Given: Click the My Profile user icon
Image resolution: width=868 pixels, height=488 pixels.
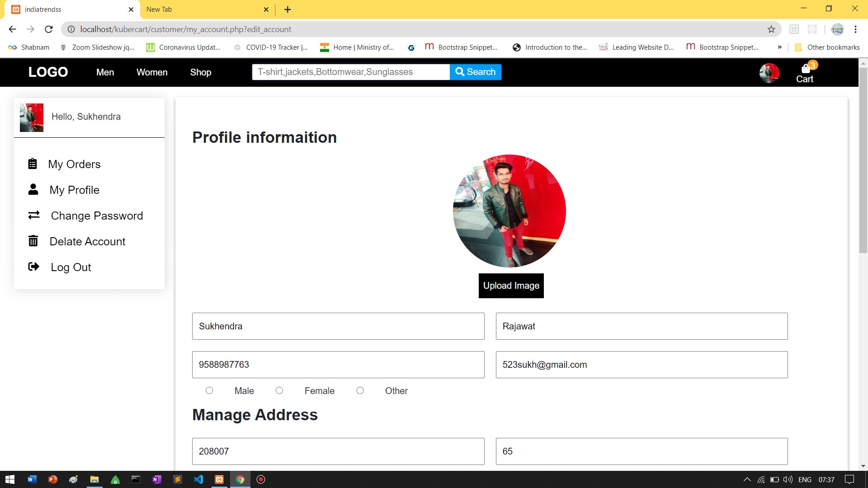Looking at the screenshot, I should 33,189.
